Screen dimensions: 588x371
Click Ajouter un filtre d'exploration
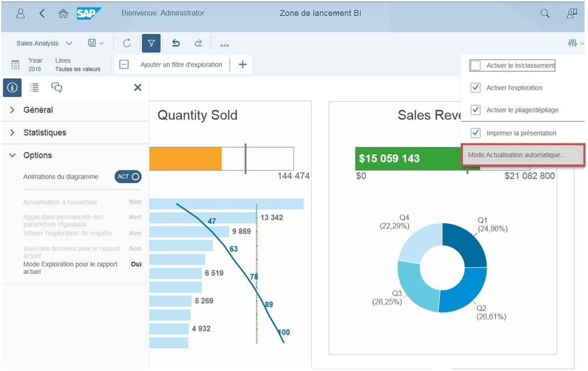[181, 64]
